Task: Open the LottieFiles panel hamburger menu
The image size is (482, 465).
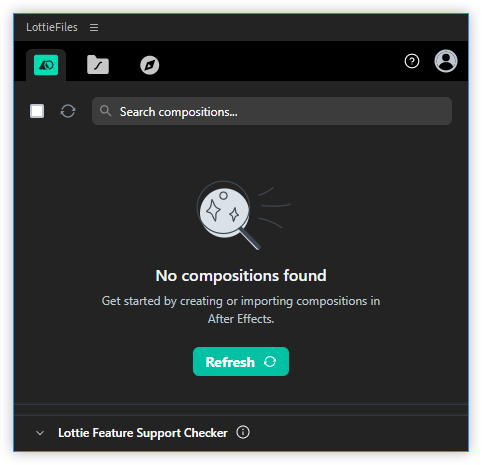Action: (x=94, y=27)
